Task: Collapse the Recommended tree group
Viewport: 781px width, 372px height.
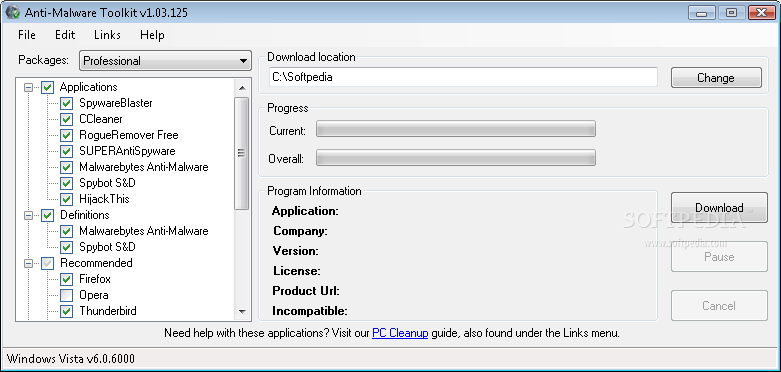Action: coord(29,263)
